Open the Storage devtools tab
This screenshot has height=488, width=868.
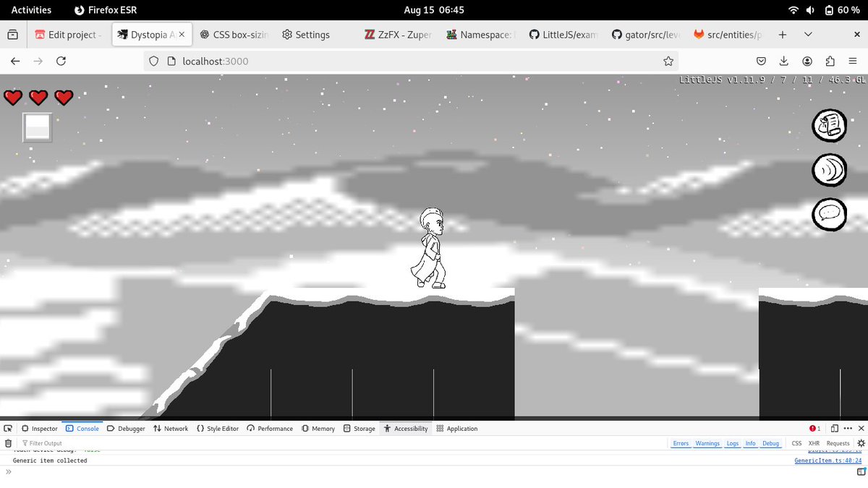[359, 429]
